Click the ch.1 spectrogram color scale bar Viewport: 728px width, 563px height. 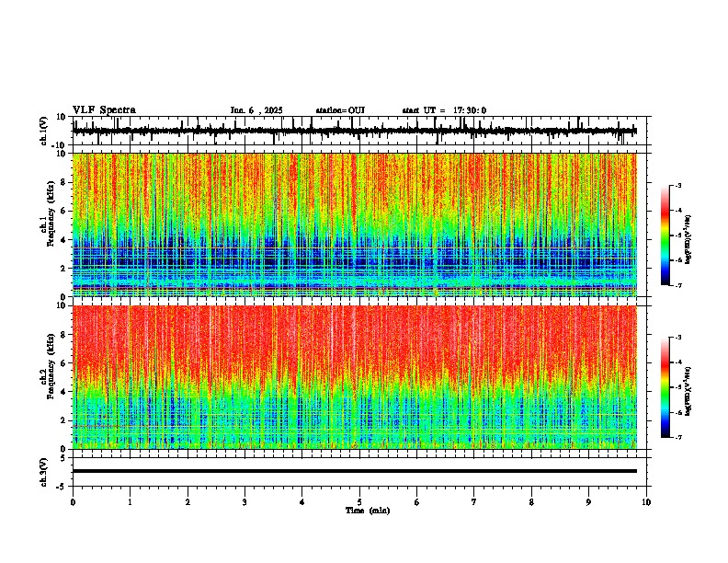665,236
